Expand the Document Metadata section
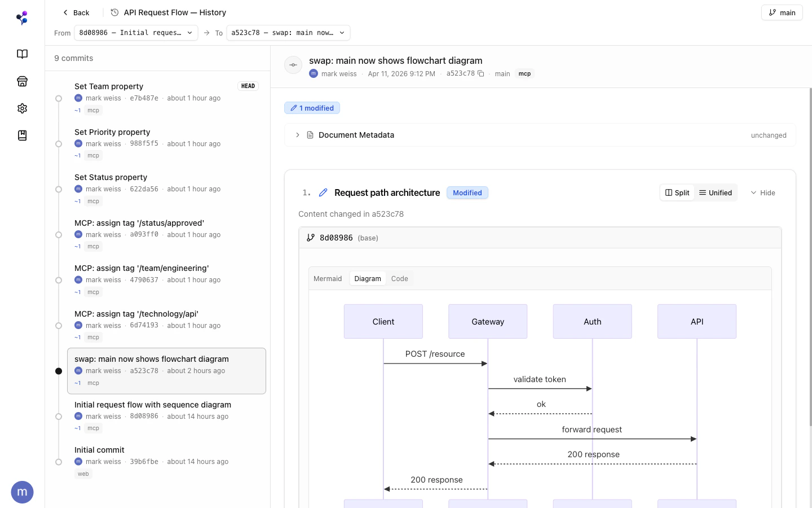Screen dimensions: 812x508 click(297, 135)
